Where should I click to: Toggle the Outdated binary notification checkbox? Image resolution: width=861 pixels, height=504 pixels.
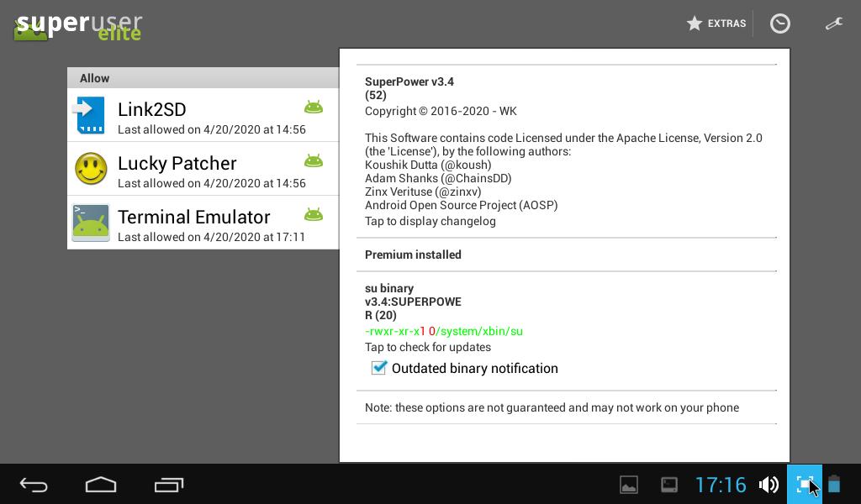(379, 367)
